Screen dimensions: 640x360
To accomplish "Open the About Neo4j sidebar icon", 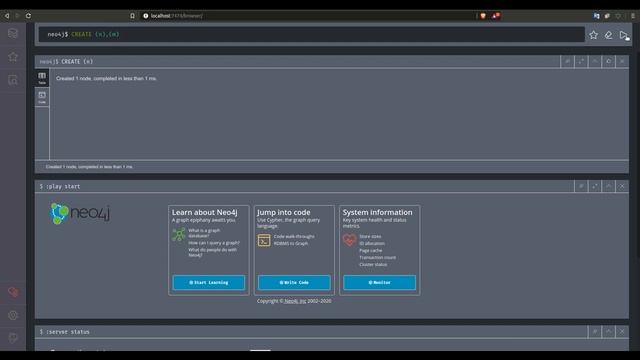I will click(x=13, y=338).
